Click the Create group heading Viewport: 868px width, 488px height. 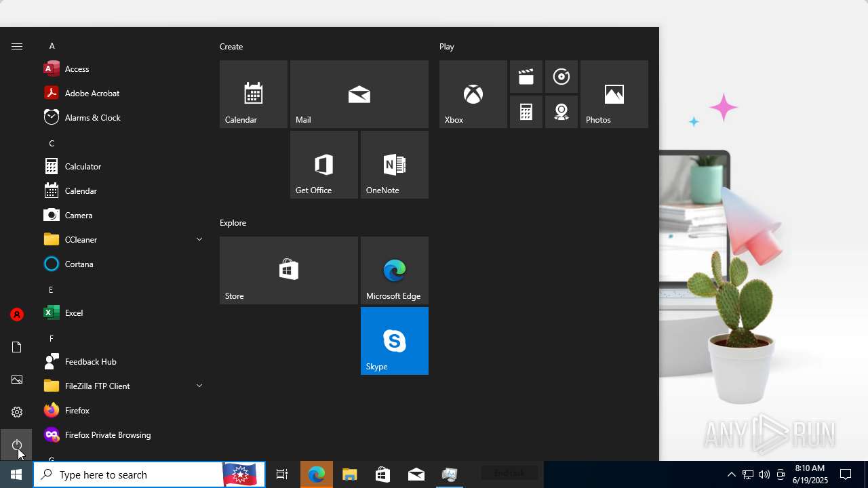[x=231, y=47]
